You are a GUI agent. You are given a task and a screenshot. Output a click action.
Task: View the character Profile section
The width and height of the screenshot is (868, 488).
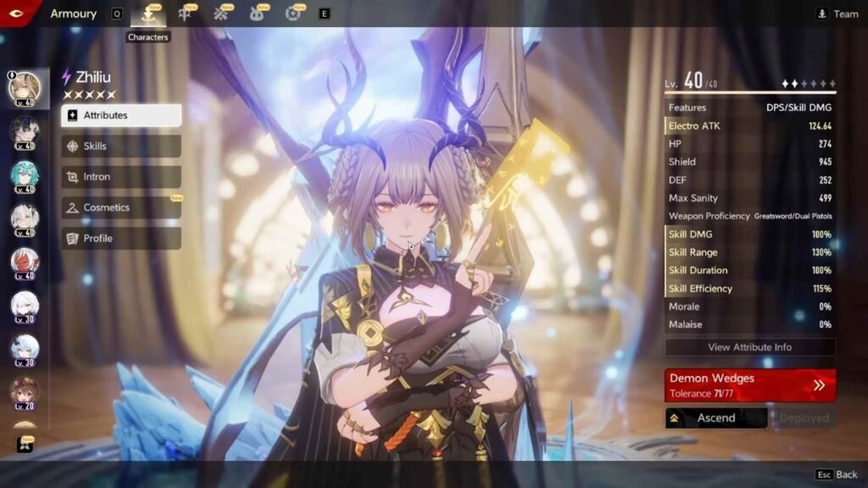121,238
